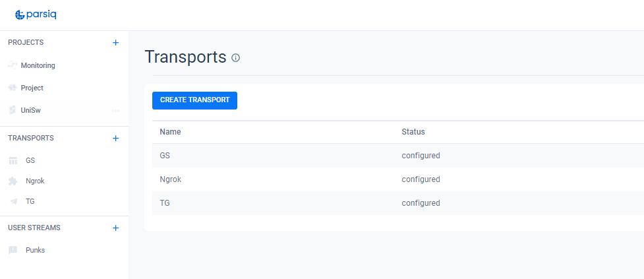Click the Name column header
The width and height of the screenshot is (644, 279).
[x=170, y=132]
